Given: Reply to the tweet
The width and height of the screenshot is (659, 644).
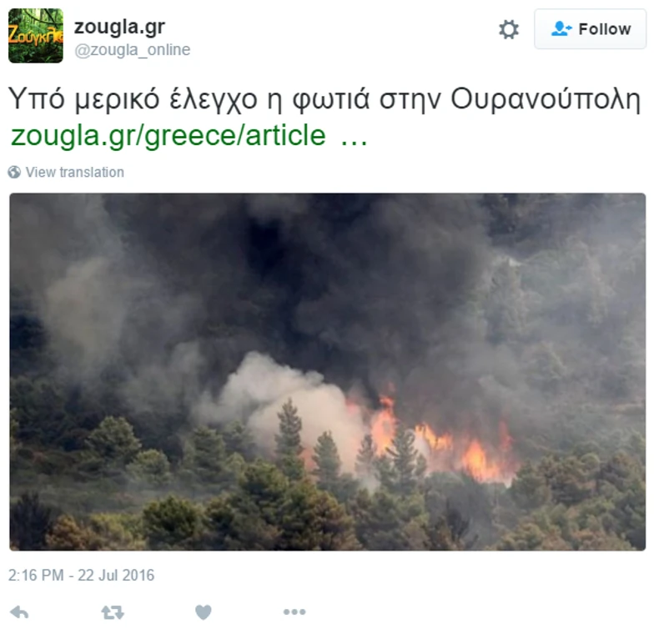Looking at the screenshot, I should 19,612.
